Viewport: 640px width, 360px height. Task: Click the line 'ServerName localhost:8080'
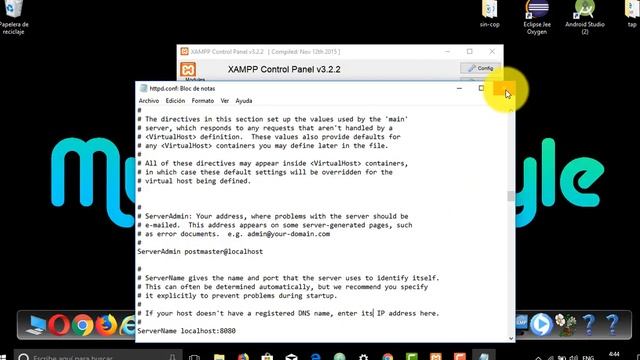click(x=187, y=331)
